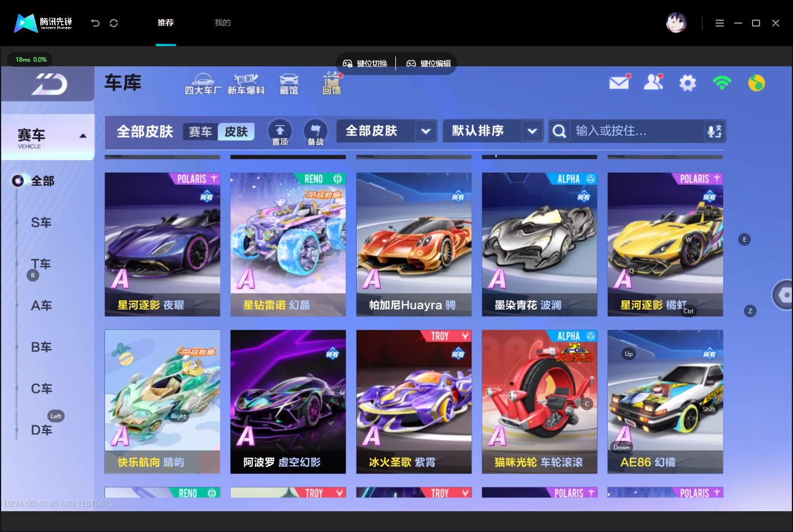Open the hamburger menu in title bar

(x=720, y=23)
